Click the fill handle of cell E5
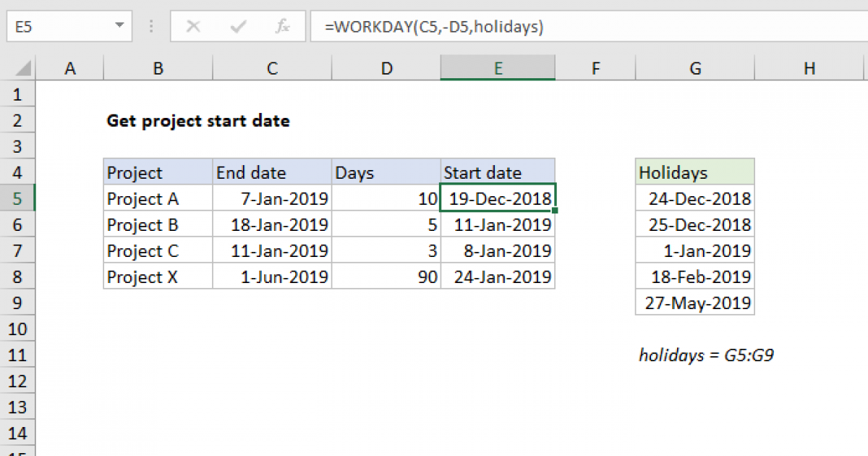 click(555, 211)
